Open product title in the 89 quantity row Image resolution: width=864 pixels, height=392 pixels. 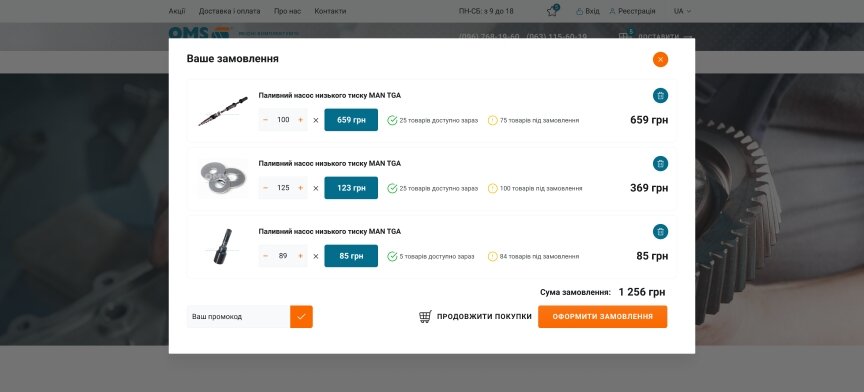pos(330,231)
